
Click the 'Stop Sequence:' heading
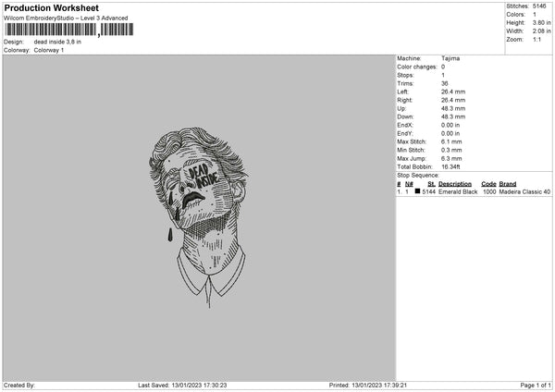click(x=418, y=176)
